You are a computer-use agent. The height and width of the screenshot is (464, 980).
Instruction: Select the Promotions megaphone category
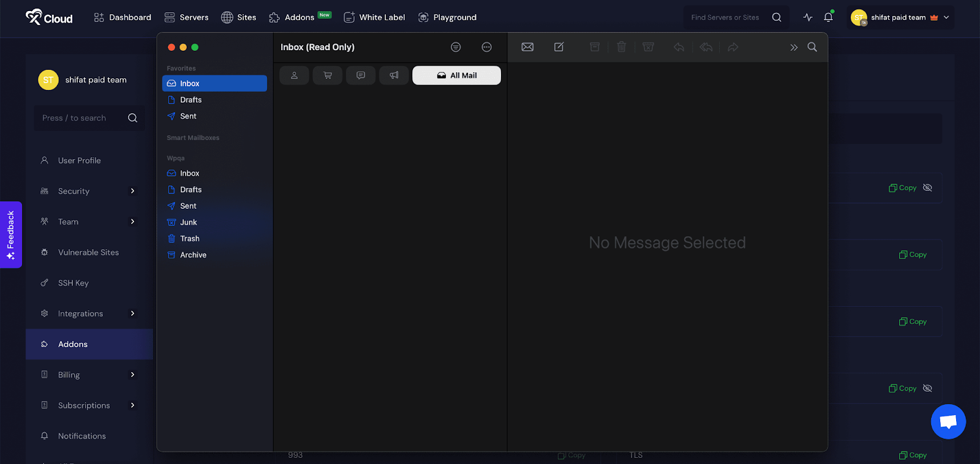pyautogui.click(x=394, y=75)
